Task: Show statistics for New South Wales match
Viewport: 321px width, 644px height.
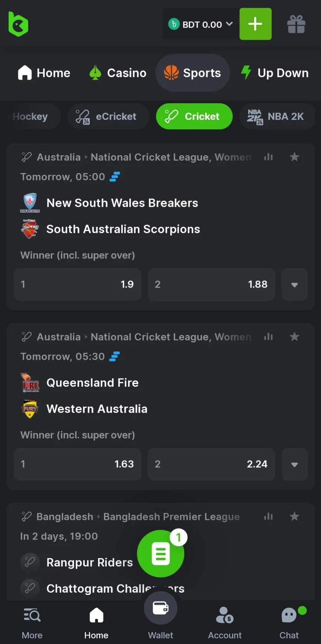Action: pos(268,157)
